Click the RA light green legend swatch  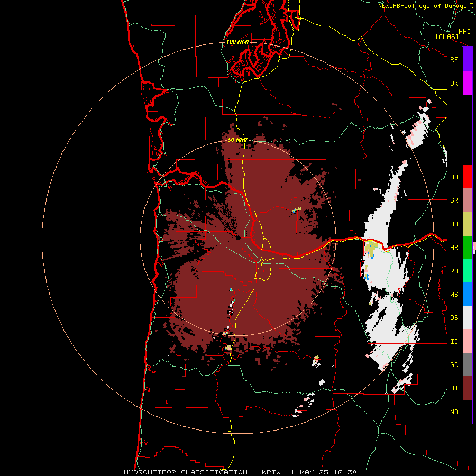pyautogui.click(x=467, y=271)
